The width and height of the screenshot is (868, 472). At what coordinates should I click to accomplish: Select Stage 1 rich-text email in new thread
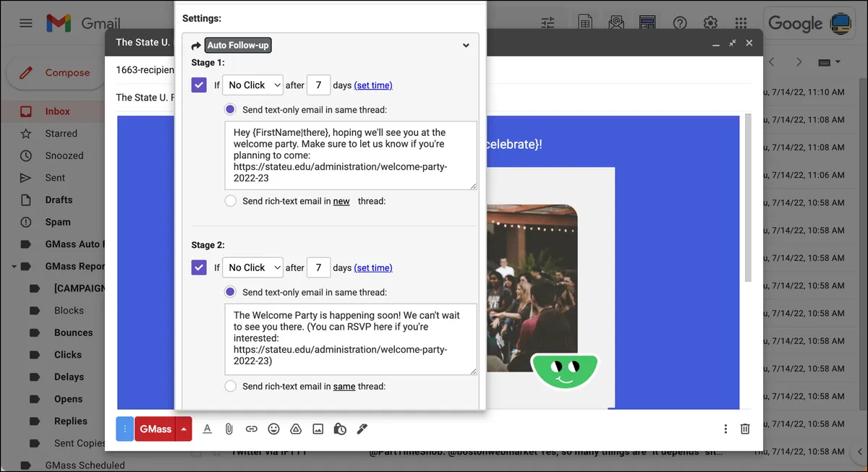pyautogui.click(x=230, y=201)
